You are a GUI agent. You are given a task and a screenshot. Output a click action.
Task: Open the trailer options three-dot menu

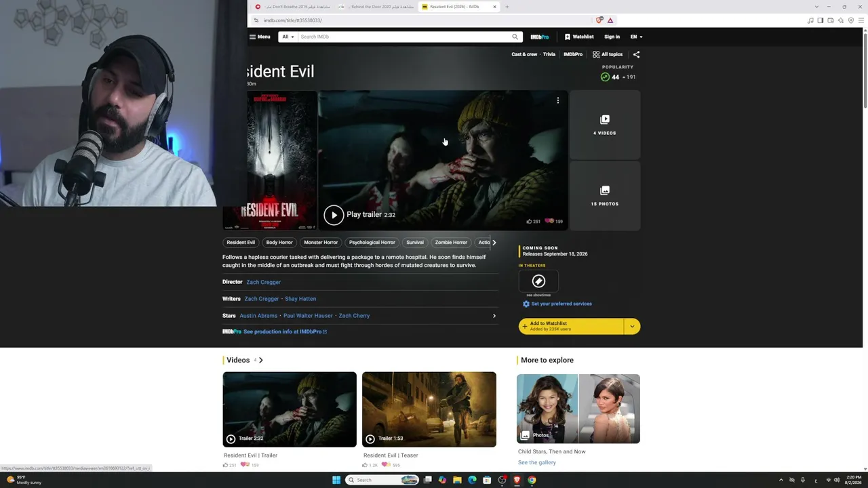coord(558,100)
